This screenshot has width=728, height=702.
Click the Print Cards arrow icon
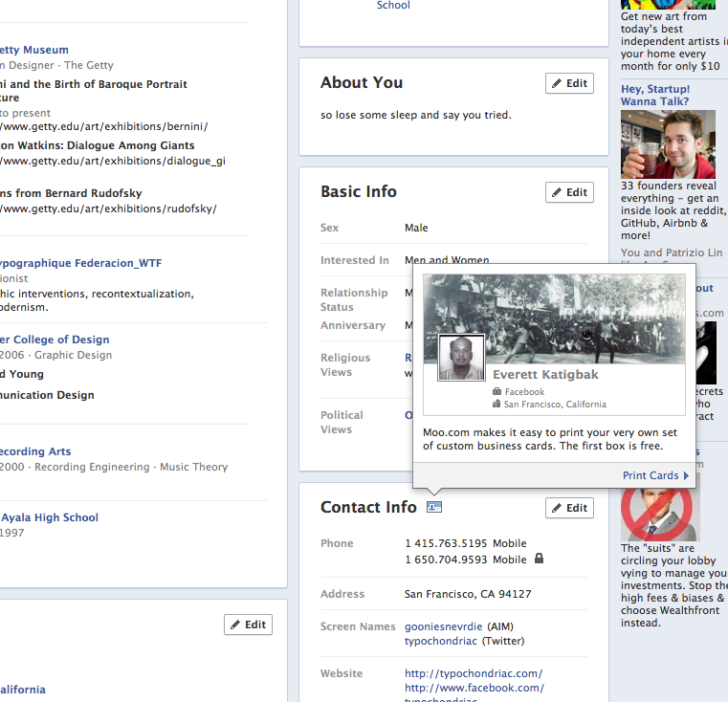686,476
